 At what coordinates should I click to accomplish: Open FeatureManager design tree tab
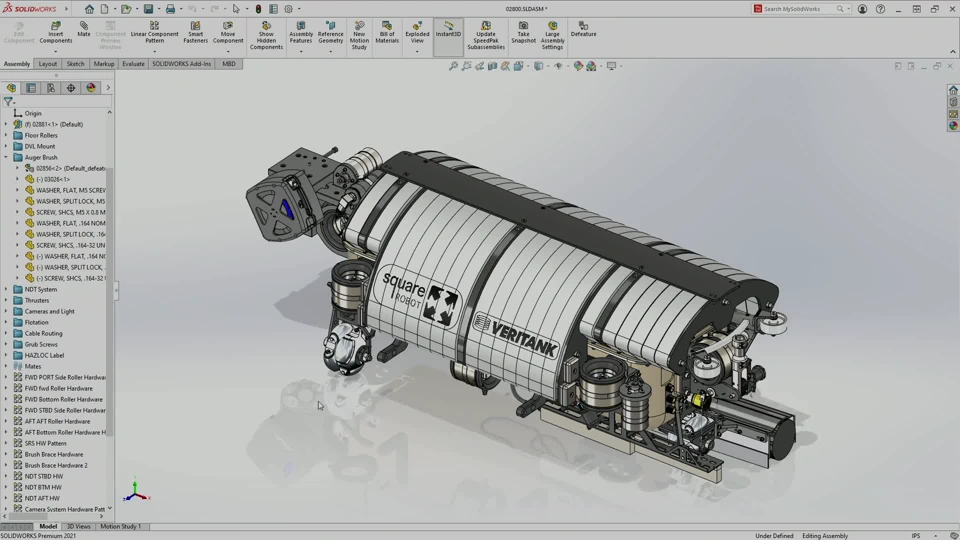(11, 88)
